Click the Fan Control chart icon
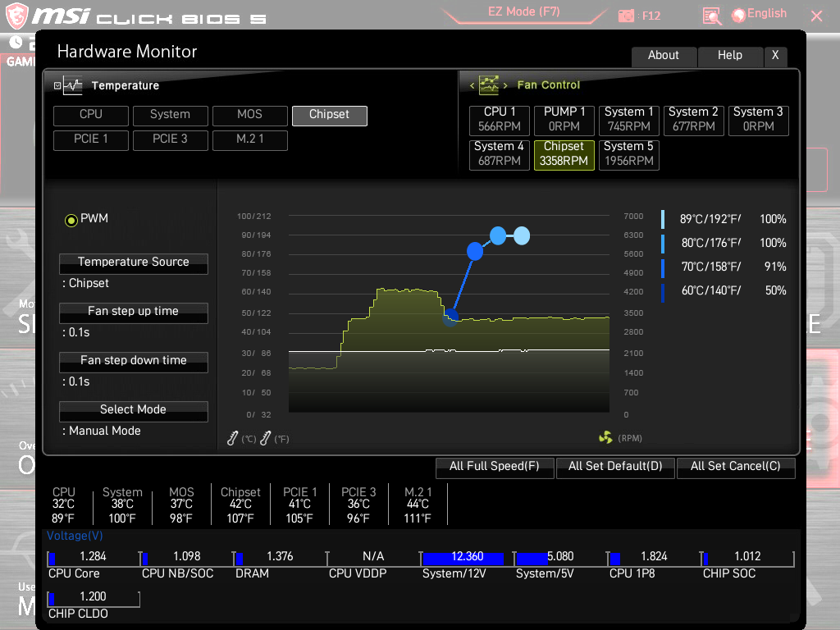The image size is (840, 630). (489, 84)
